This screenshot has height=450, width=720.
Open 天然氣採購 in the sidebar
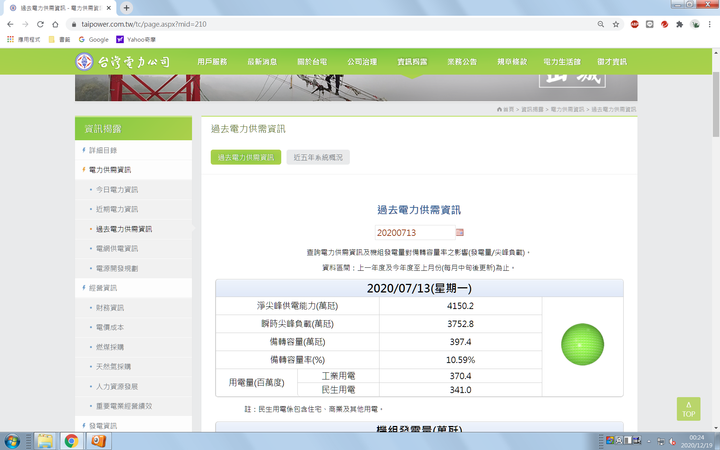tap(133, 366)
